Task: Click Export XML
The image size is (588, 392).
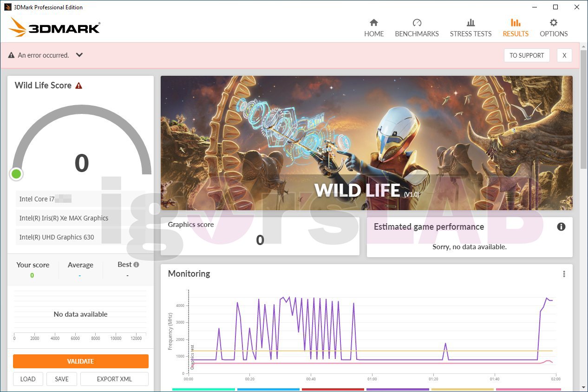Action: pyautogui.click(x=114, y=379)
